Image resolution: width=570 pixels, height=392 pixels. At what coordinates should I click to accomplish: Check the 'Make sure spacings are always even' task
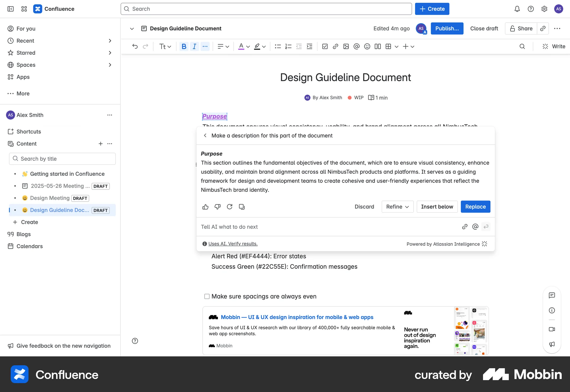pos(206,296)
